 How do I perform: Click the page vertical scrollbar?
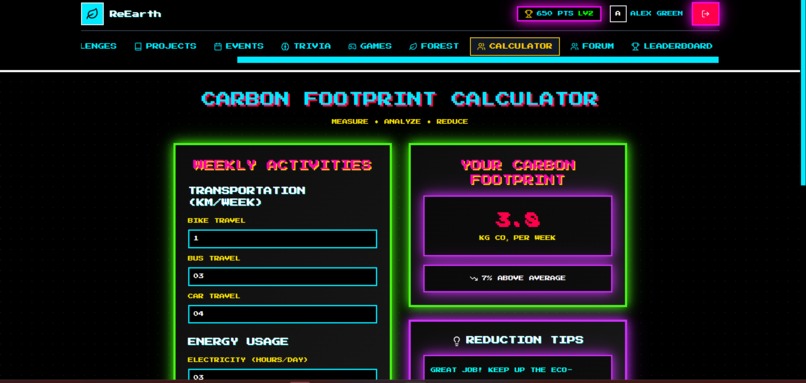(x=803, y=93)
